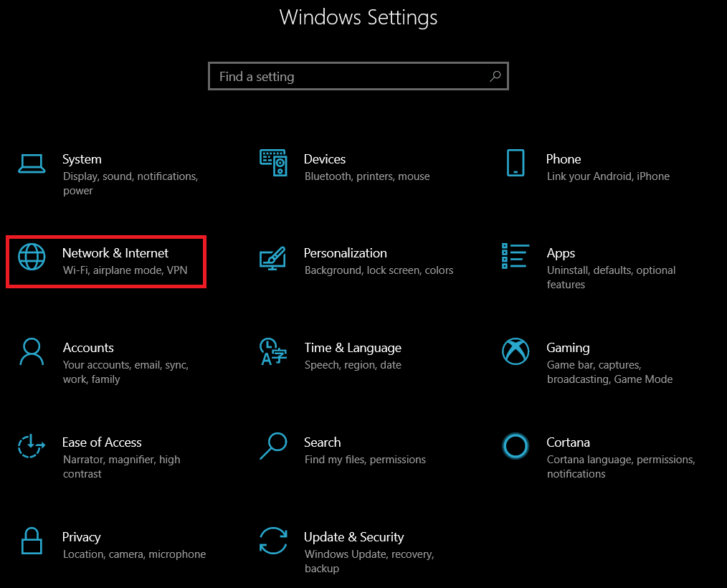The image size is (727, 588).
Task: Open Update & Security settings label
Action: tap(353, 537)
